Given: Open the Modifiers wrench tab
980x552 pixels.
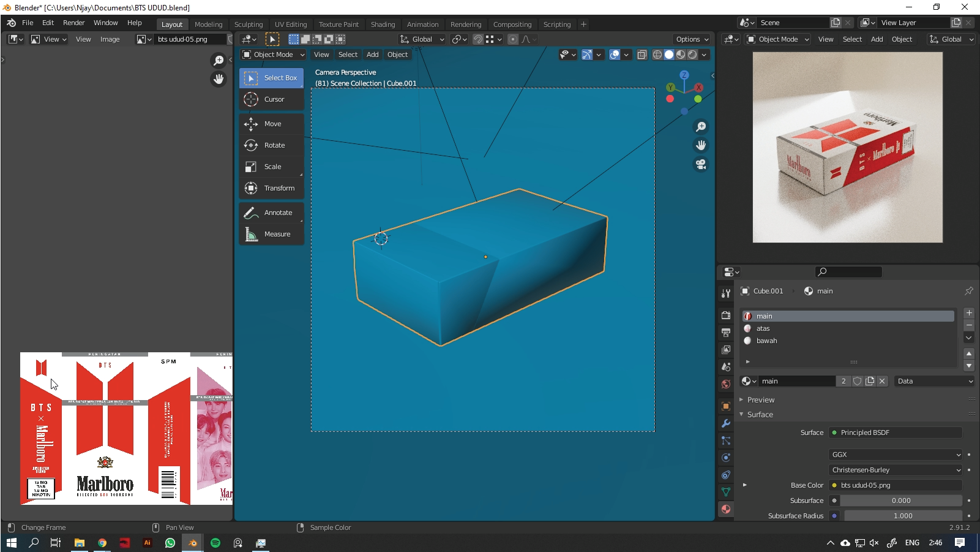Looking at the screenshot, I should pyautogui.click(x=726, y=423).
